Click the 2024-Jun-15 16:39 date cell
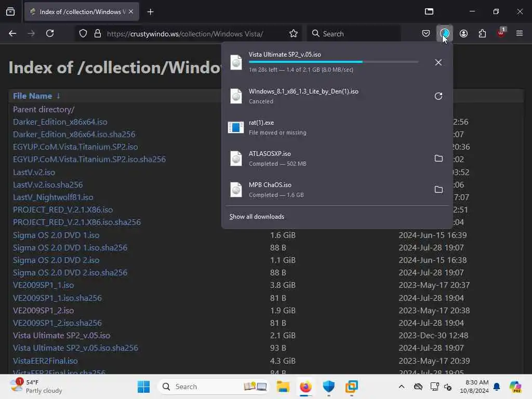This screenshot has height=399, width=532. tap(433, 235)
